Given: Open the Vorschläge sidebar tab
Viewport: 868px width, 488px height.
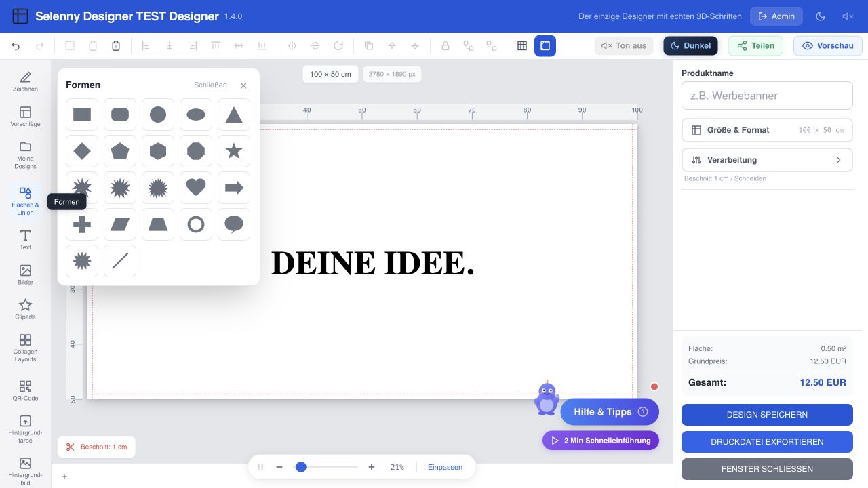Looking at the screenshot, I should (25, 117).
